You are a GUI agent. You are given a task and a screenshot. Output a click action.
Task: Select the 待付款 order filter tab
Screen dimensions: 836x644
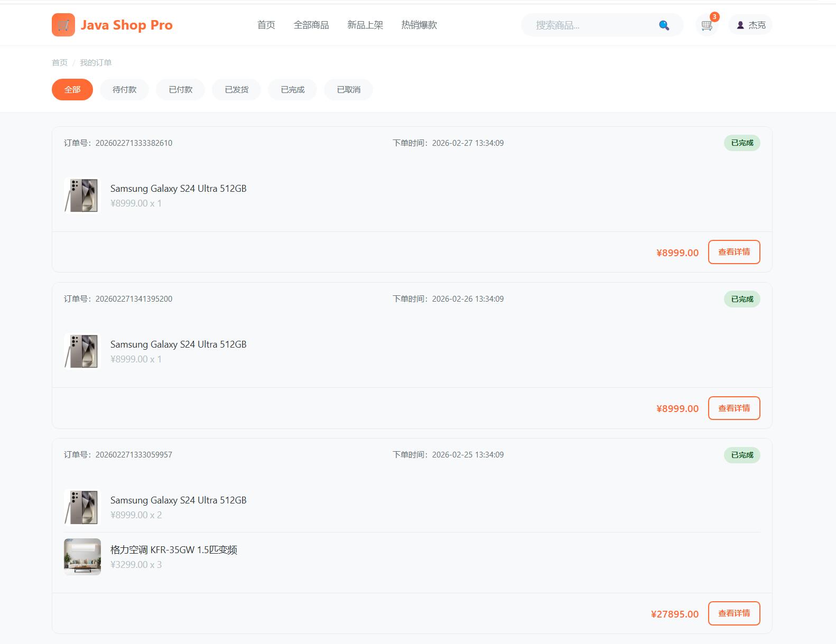125,89
